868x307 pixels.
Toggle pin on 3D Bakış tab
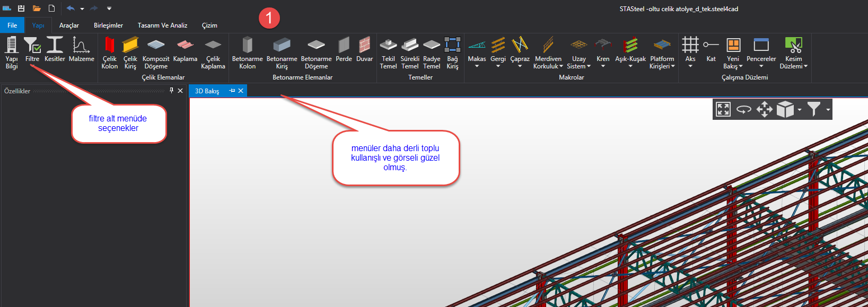coord(232,91)
